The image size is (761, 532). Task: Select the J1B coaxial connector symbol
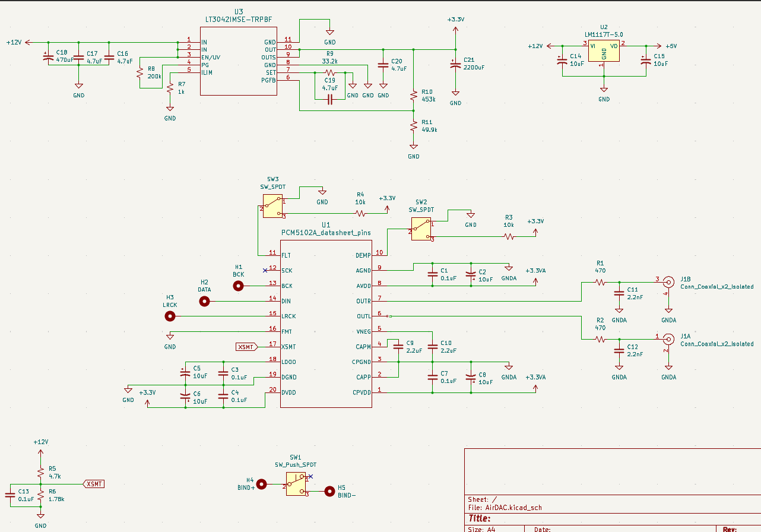coord(668,281)
